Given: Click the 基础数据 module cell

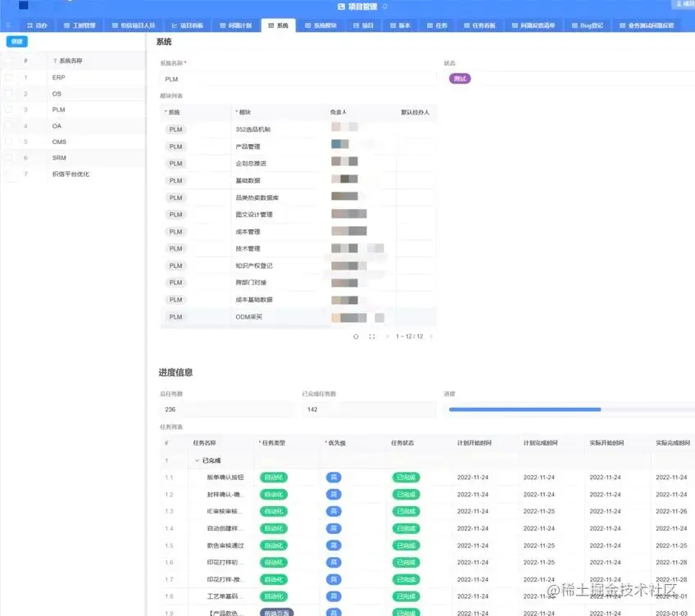Looking at the screenshot, I should [x=248, y=180].
